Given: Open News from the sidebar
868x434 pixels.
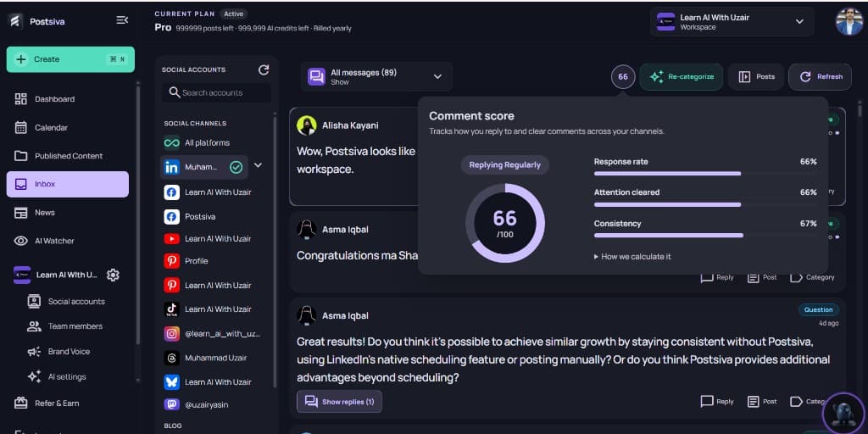Looking at the screenshot, I should click(x=44, y=213).
